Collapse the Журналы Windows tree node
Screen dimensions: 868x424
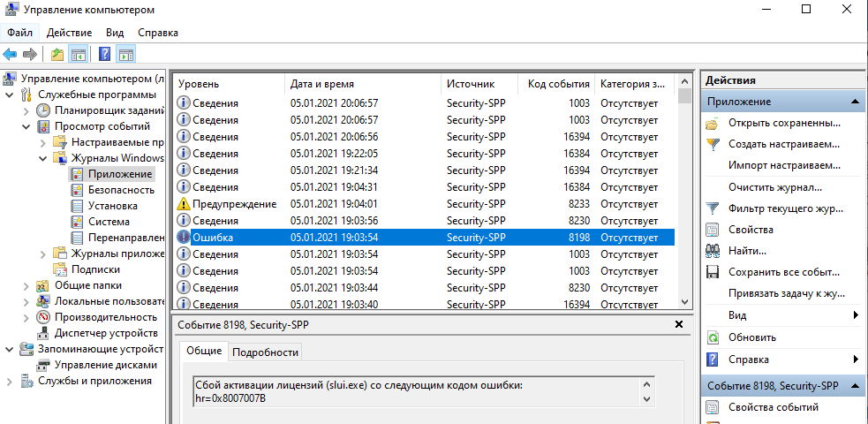[42, 158]
